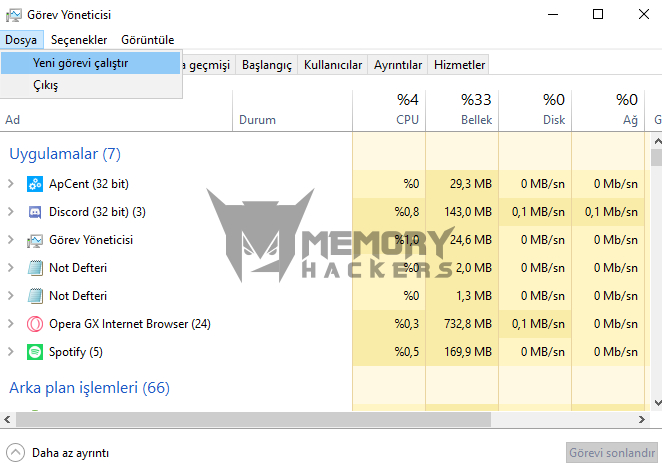Sort by the CPU column header
This screenshot has height=470, width=662.
pos(389,110)
